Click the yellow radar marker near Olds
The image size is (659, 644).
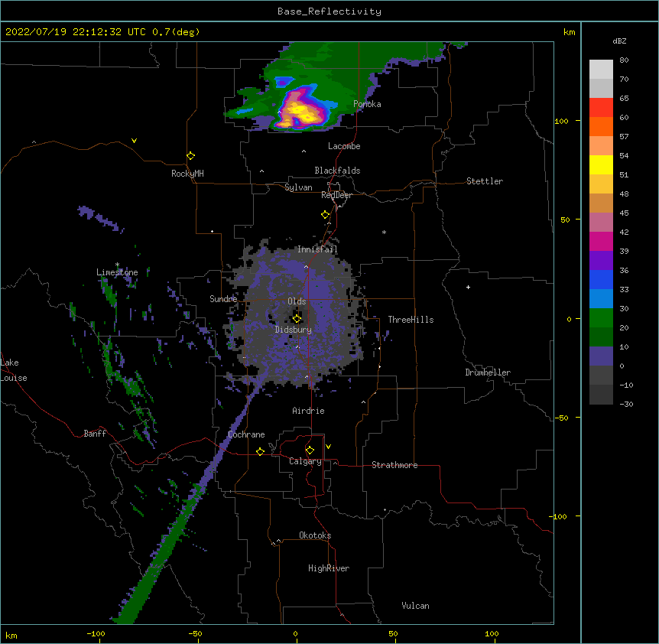[297, 318]
